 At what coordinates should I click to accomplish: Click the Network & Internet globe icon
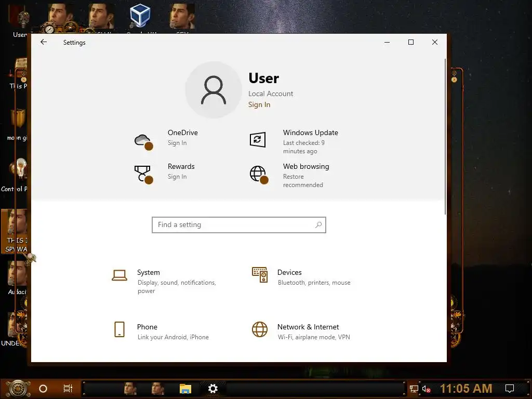pos(260,329)
